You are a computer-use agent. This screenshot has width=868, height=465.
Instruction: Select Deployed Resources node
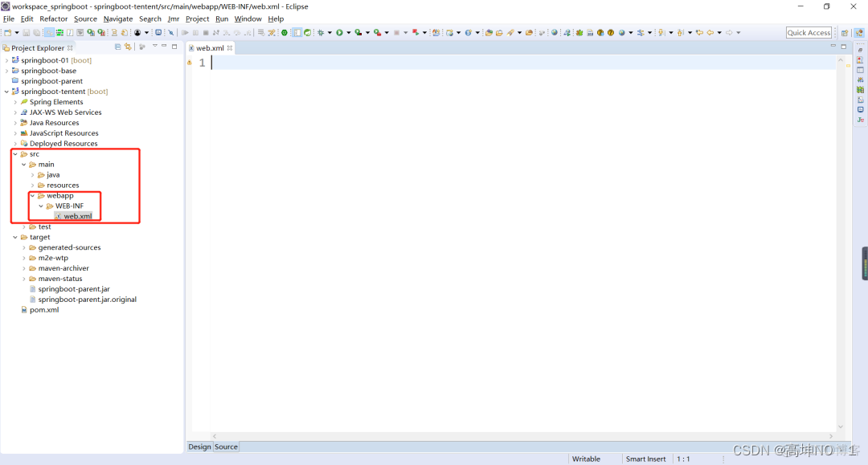coord(63,144)
